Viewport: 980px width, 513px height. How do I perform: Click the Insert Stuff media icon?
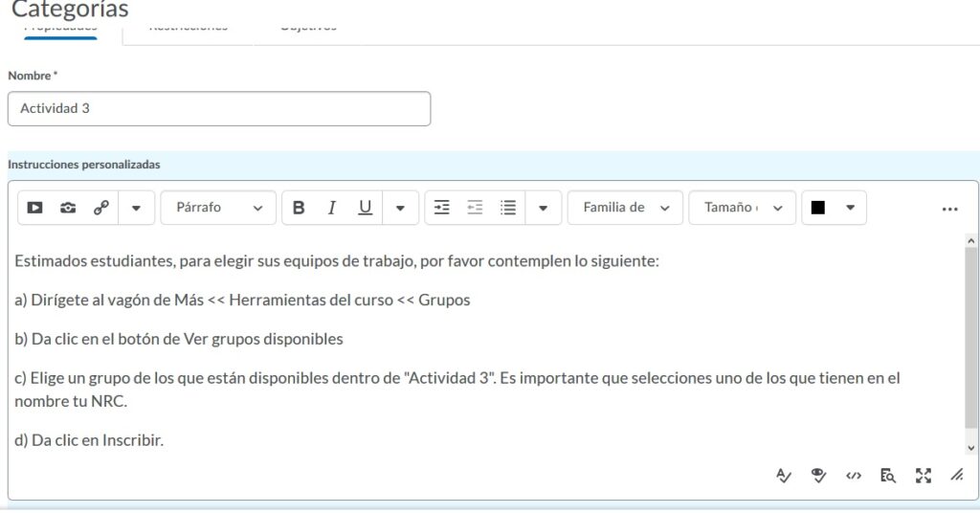(35, 208)
